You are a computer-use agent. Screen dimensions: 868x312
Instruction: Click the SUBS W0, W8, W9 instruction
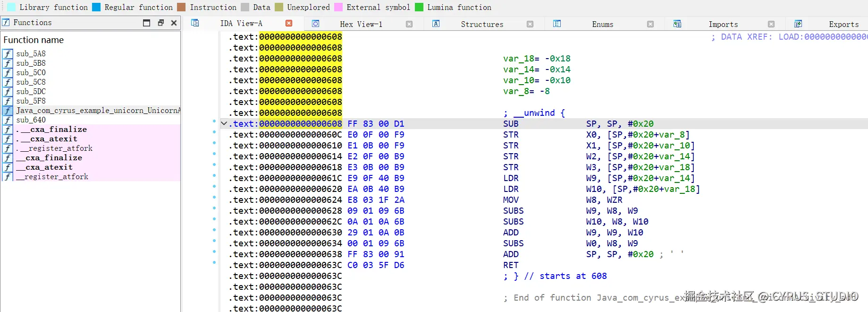[570, 243]
